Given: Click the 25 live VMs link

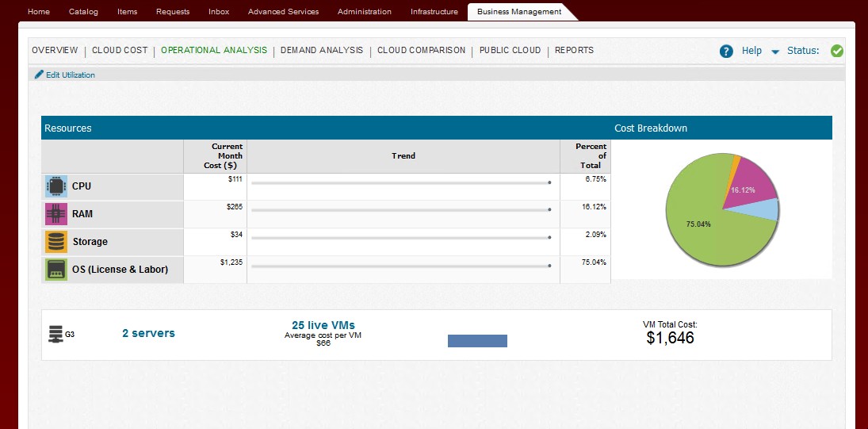Looking at the screenshot, I should point(323,325).
